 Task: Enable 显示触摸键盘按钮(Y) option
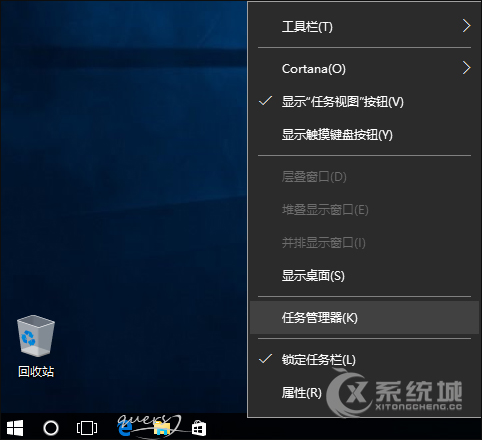[364, 135]
